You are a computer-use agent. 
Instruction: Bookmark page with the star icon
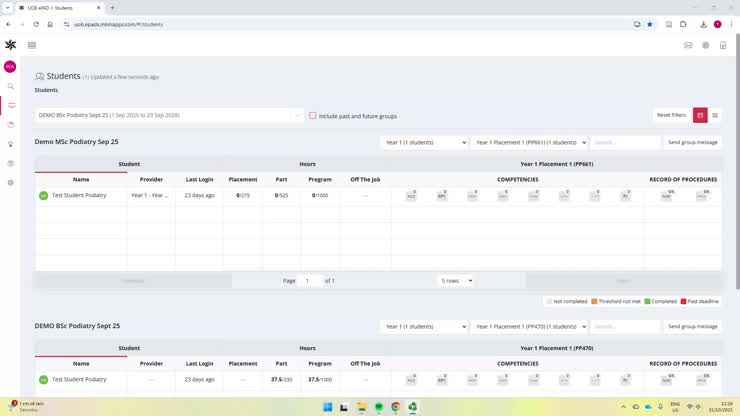coord(650,24)
